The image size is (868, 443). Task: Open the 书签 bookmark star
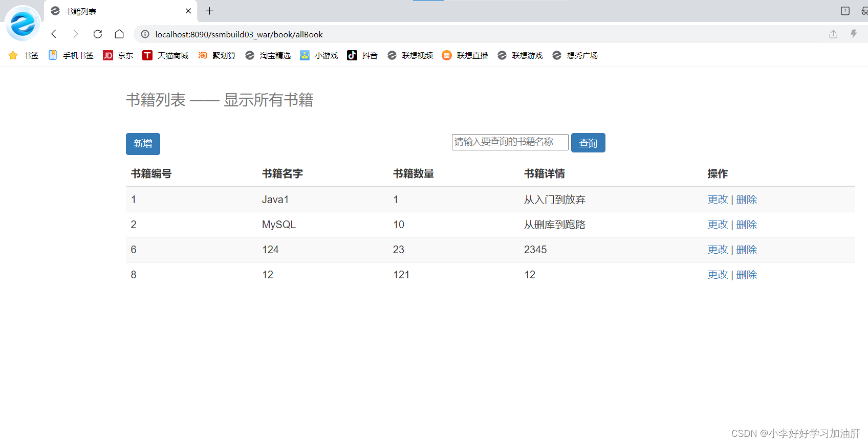tap(24, 55)
